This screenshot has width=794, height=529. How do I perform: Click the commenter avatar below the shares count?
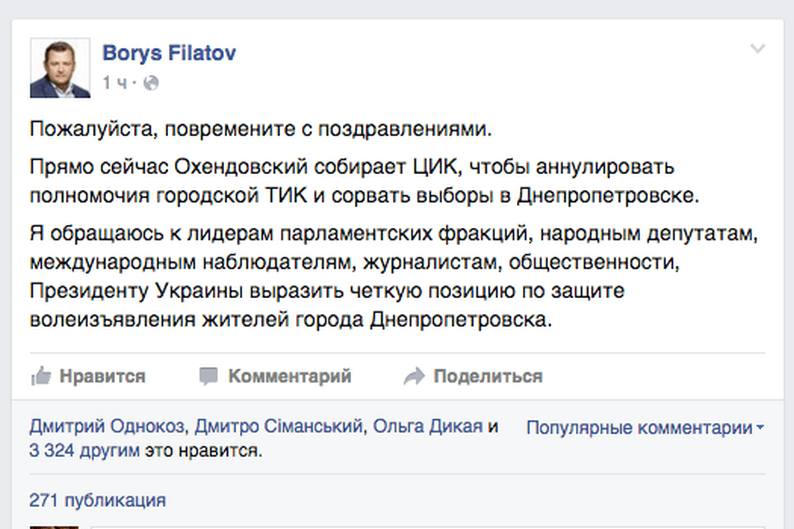[x=54, y=527]
